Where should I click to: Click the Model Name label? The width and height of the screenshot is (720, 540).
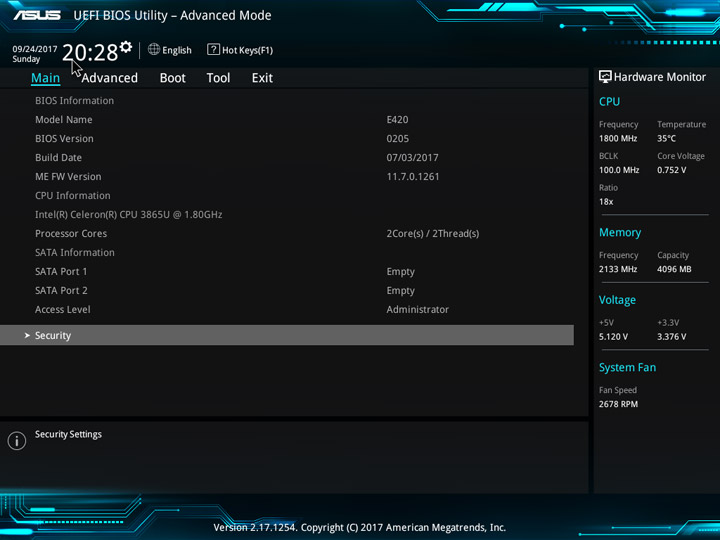(64, 120)
